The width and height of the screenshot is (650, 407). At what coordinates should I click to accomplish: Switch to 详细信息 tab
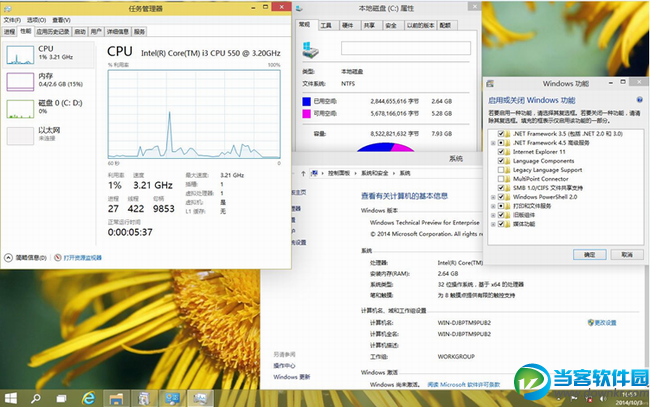pyautogui.click(x=118, y=31)
